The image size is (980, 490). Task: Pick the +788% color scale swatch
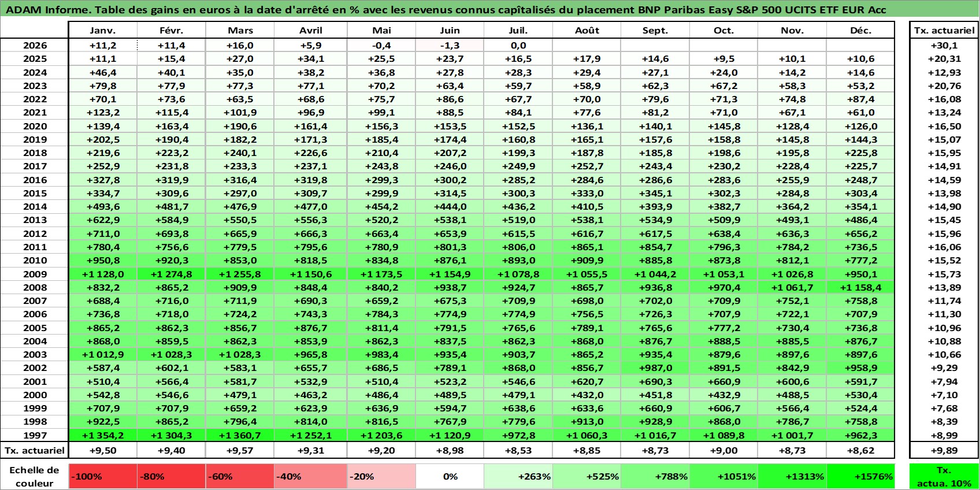(655, 476)
